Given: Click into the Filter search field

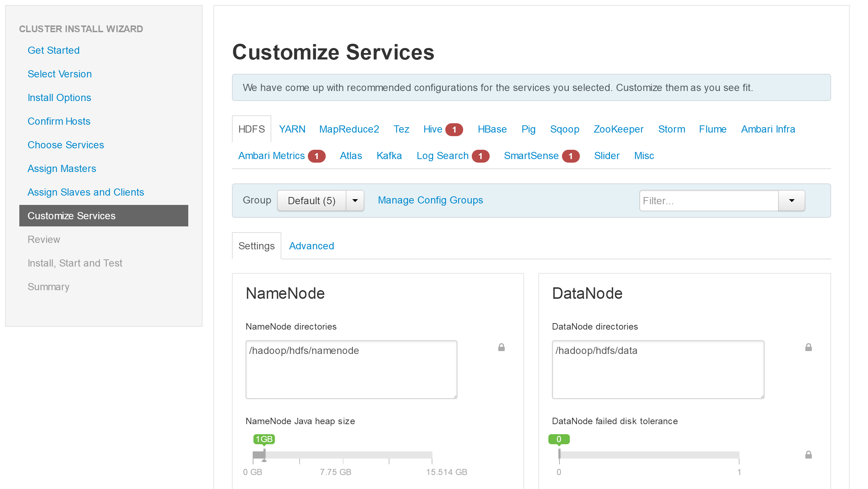Looking at the screenshot, I should point(709,201).
